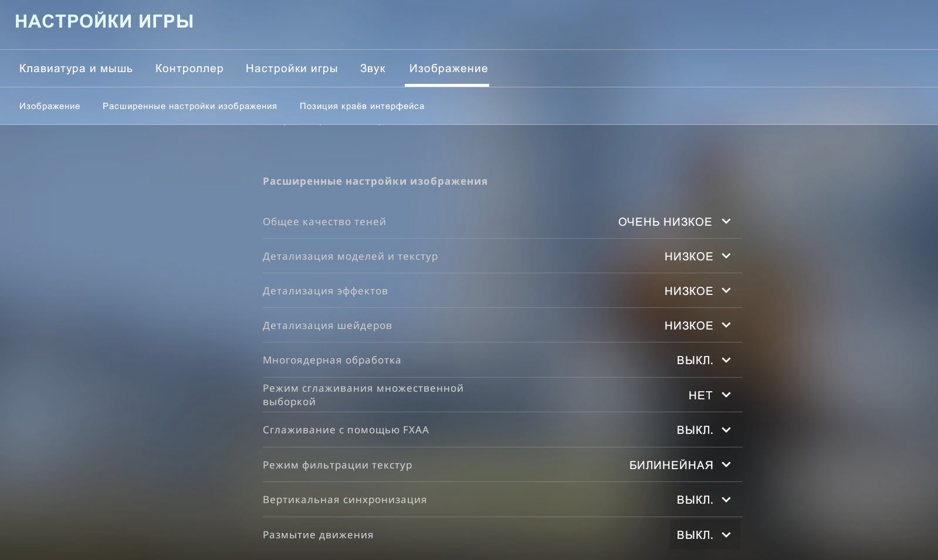Click the "Детализация моделей и текстур" label text
938x560 pixels.
[350, 256]
